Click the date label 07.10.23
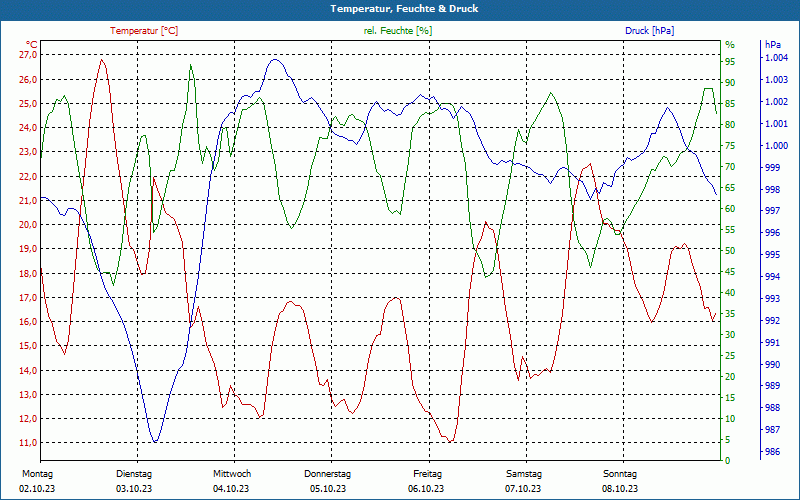The image size is (800, 500). tap(523, 489)
